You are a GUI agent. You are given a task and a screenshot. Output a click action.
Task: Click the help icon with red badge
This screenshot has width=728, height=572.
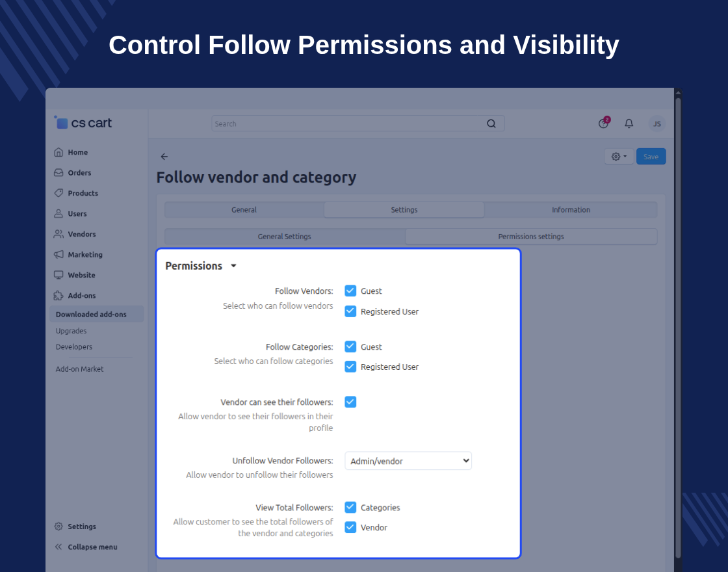click(x=604, y=123)
